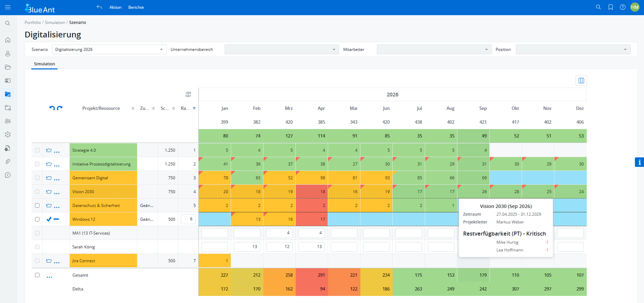The height and width of the screenshot is (303, 644).
Task: Open the column chooser icon
Action: click(581, 81)
